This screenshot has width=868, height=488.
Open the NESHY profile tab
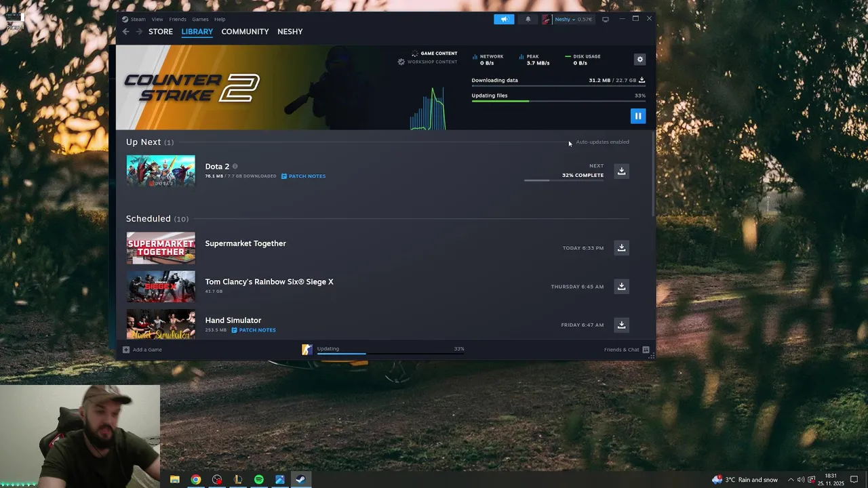(x=290, y=32)
